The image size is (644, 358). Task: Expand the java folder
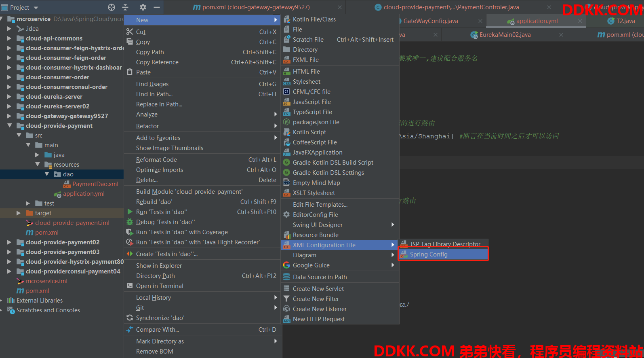38,155
